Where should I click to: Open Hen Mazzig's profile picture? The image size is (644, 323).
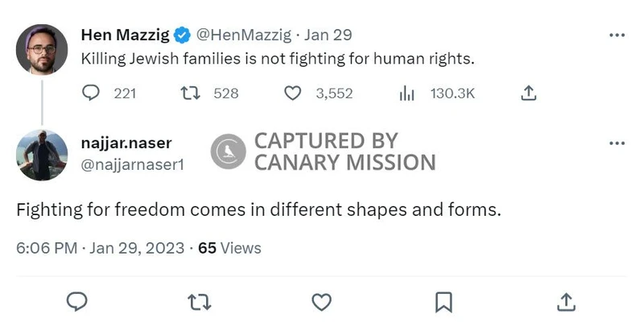42,49
